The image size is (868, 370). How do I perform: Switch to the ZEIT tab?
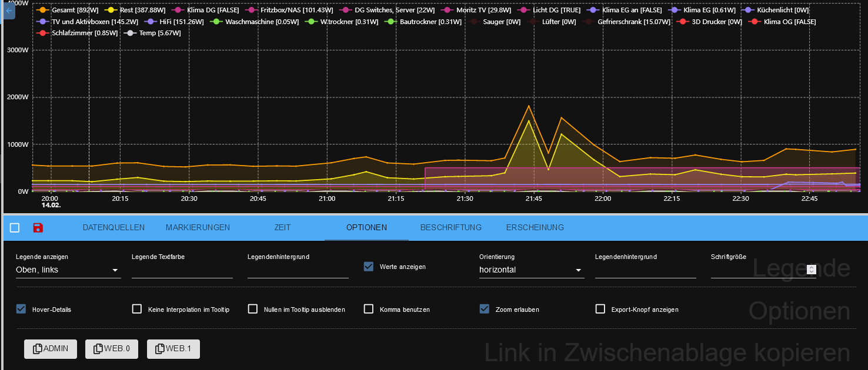(282, 227)
